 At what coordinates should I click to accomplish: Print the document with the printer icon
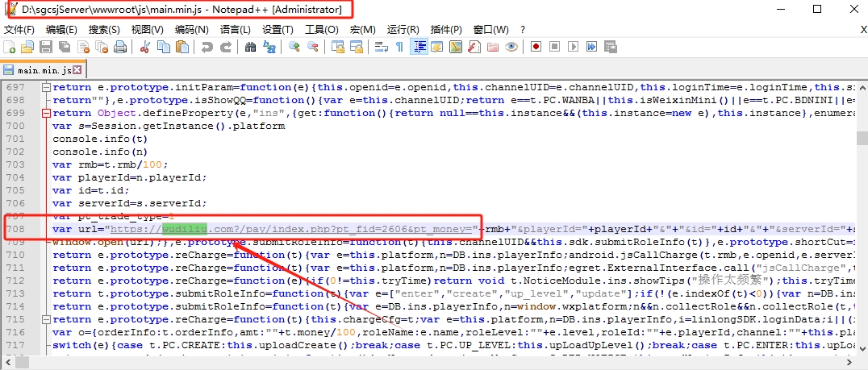(x=120, y=47)
